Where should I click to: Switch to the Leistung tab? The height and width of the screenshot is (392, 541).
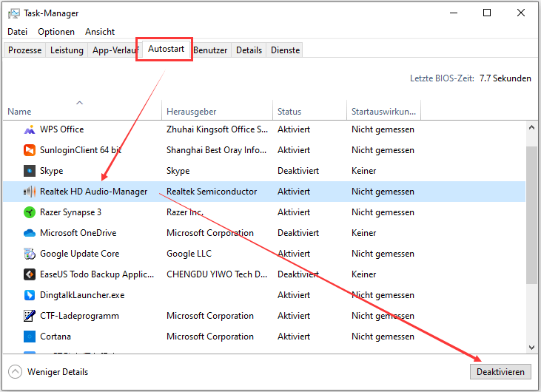pos(67,50)
